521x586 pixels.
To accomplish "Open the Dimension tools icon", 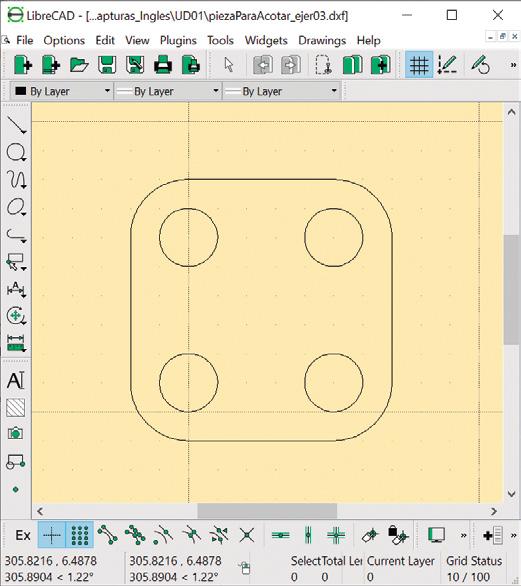I will [x=16, y=289].
